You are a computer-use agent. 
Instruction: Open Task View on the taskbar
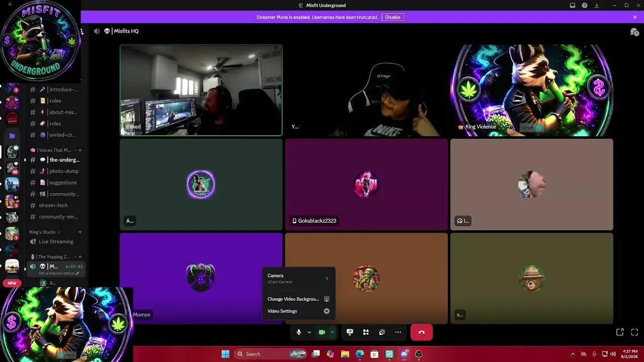pyautogui.click(x=316, y=354)
